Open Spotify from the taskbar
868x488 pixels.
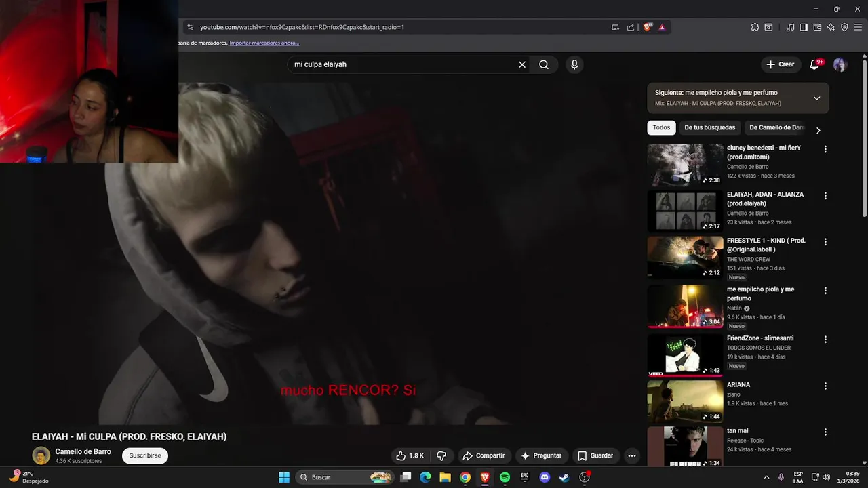pos(505,477)
